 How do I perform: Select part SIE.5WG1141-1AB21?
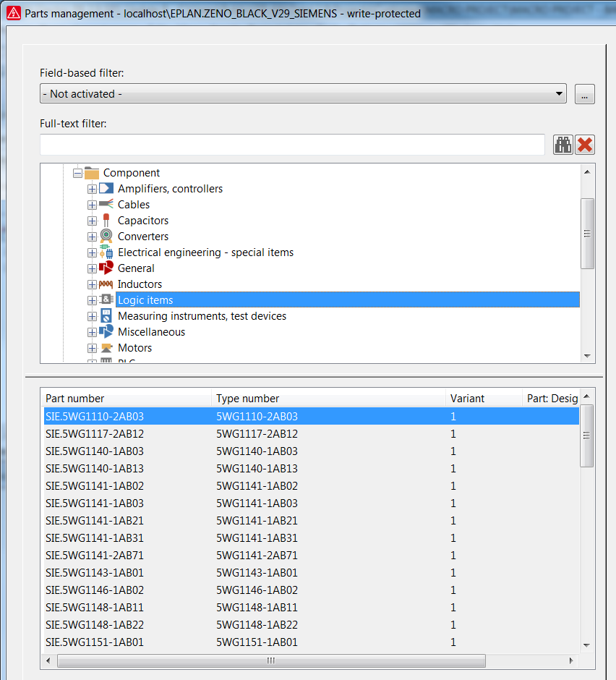[x=95, y=520]
